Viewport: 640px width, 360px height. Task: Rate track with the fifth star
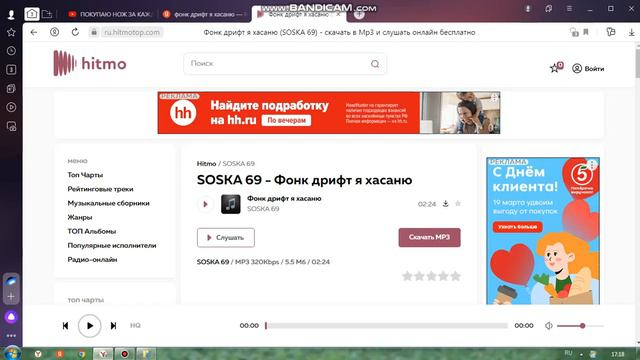pos(456,276)
